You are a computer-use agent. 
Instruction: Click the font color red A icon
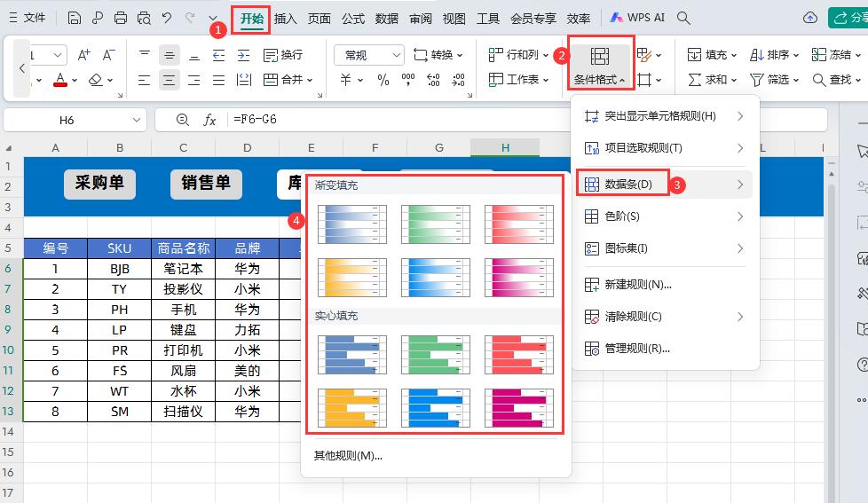pyautogui.click(x=59, y=80)
